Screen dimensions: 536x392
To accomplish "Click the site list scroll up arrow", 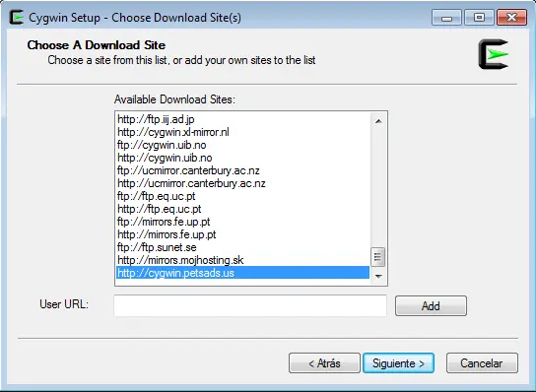I will tap(378, 121).
